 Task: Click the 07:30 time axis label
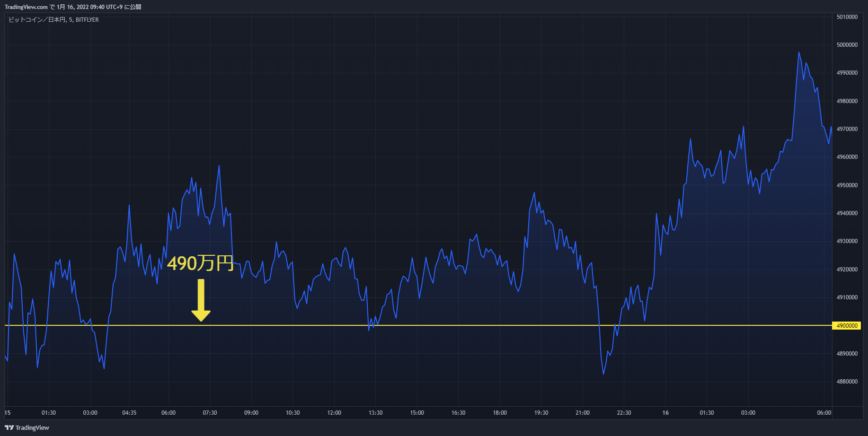tap(210, 413)
